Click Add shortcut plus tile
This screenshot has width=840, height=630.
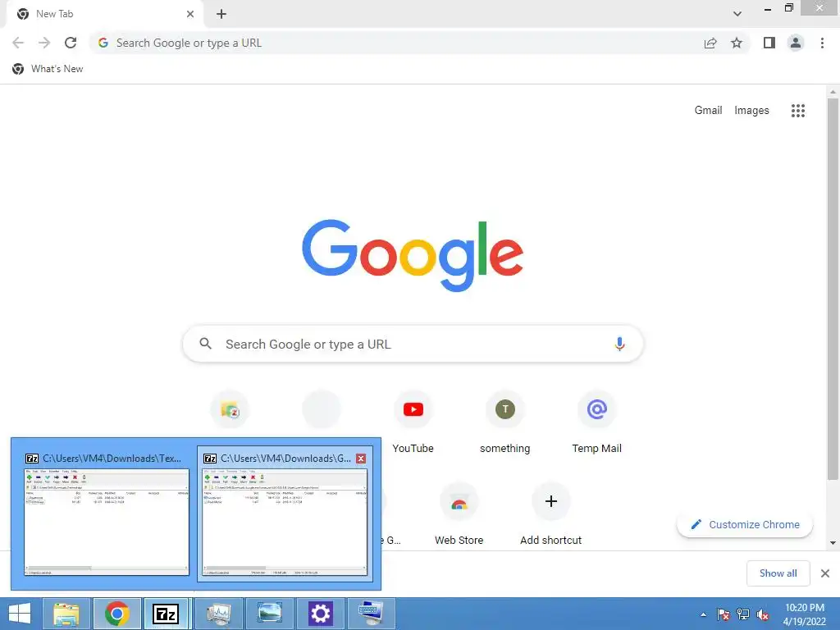click(550, 515)
